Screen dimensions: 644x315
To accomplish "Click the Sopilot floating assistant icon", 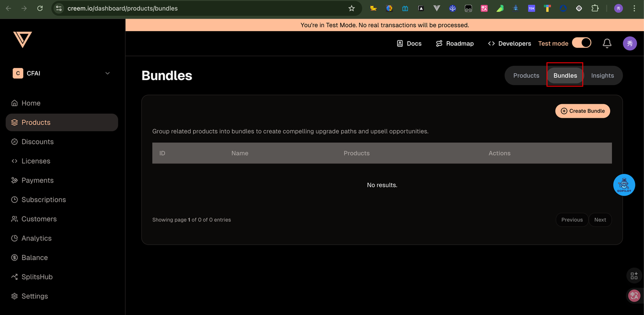I will pos(624,185).
